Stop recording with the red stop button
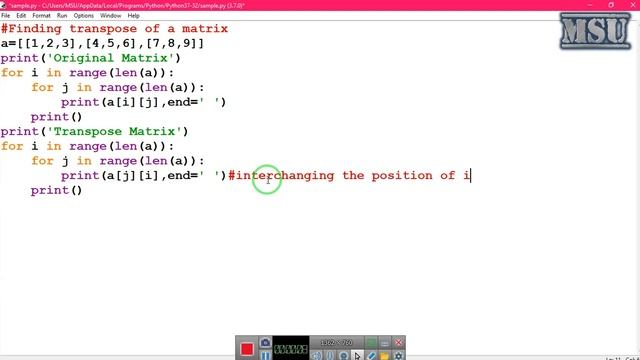This screenshot has height=360, width=640. click(x=247, y=349)
